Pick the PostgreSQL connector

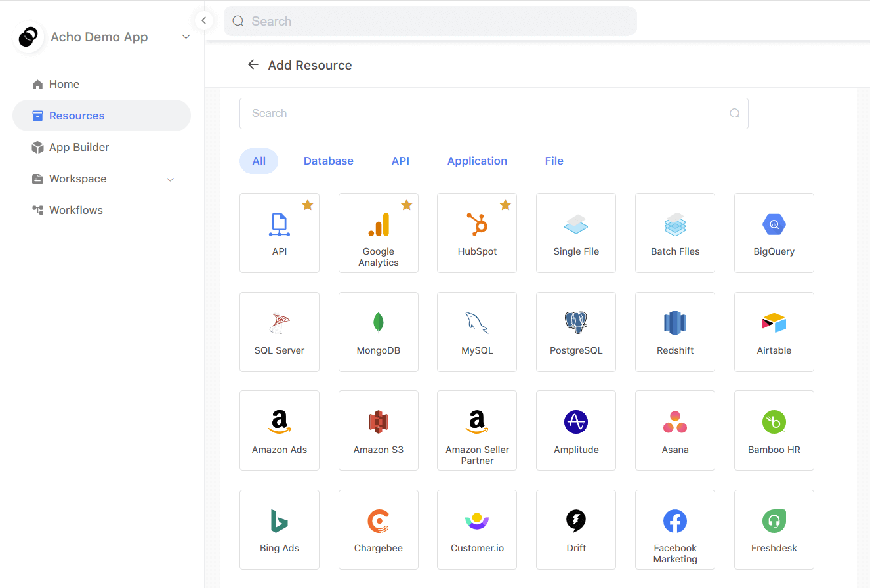tap(576, 332)
